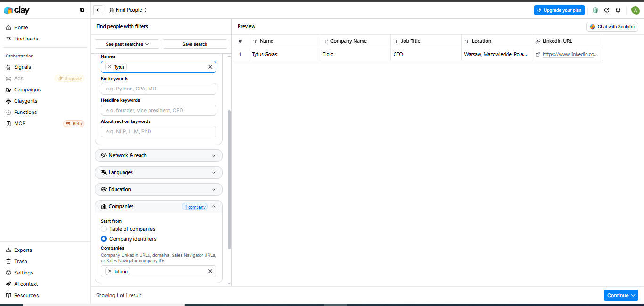Open See past searches dropdown

point(127,44)
